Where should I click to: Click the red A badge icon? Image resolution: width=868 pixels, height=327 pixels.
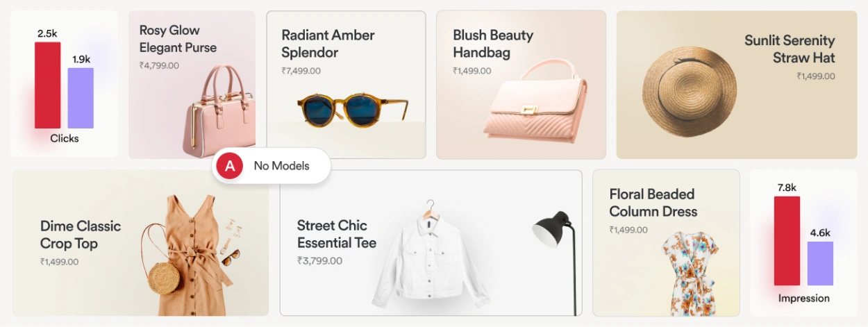click(230, 166)
